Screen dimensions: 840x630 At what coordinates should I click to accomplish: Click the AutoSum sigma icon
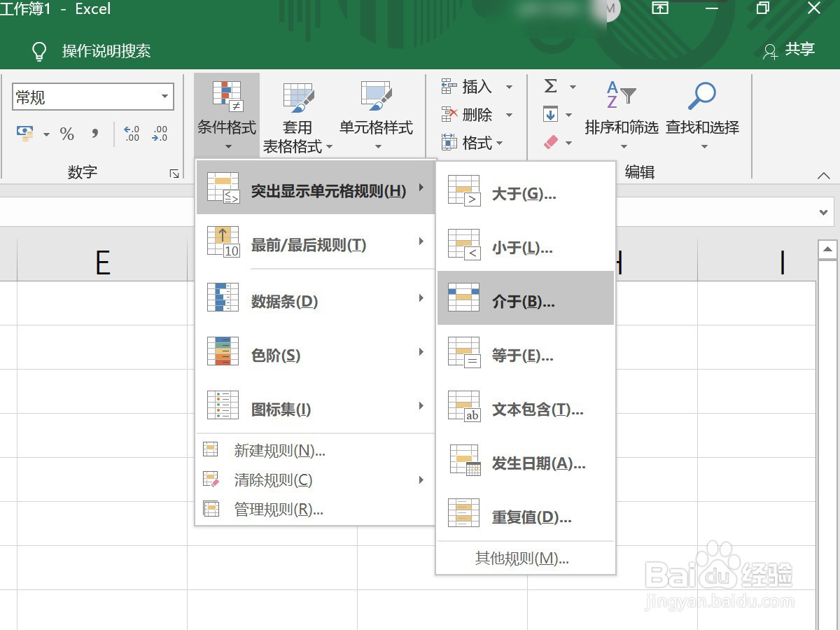(551, 87)
